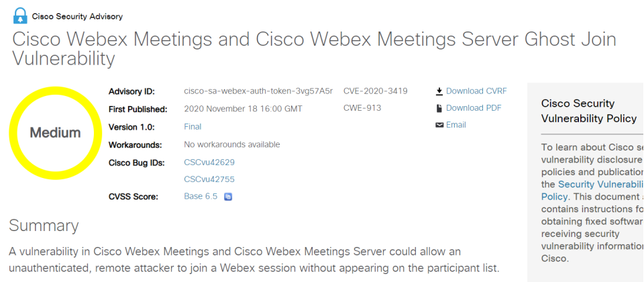Screen dimensions: 644x282
Task: Click the CWE-913 identifier
Action: click(x=362, y=108)
